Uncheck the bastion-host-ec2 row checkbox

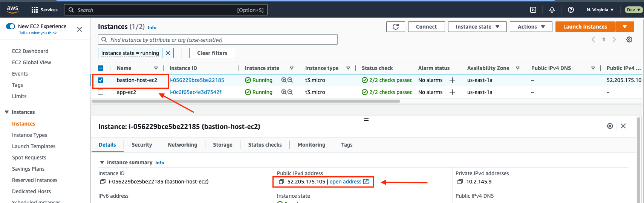click(x=101, y=80)
